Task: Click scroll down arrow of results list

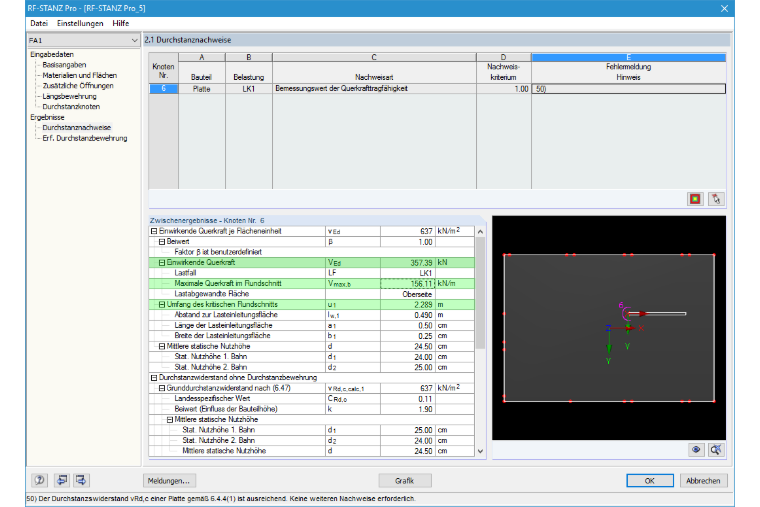Action: 480,451
